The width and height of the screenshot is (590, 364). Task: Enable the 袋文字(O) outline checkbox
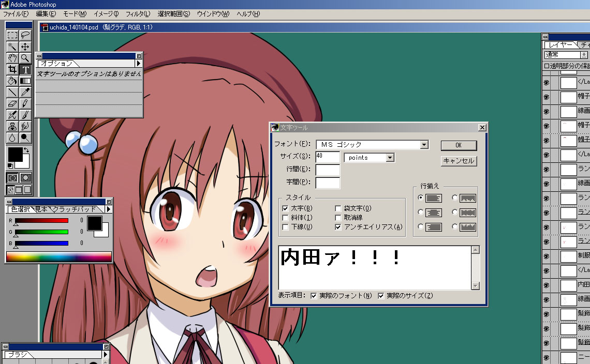pyautogui.click(x=338, y=208)
